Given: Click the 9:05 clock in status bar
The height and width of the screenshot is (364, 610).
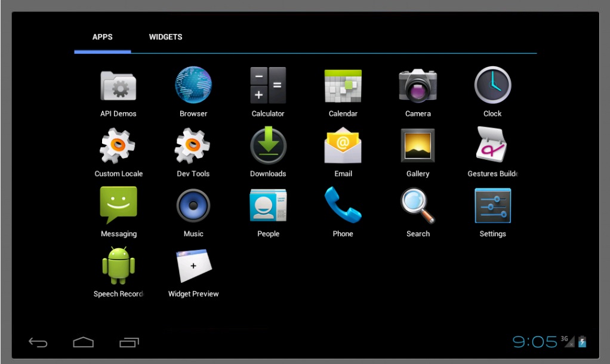Looking at the screenshot, I should coord(535,342).
